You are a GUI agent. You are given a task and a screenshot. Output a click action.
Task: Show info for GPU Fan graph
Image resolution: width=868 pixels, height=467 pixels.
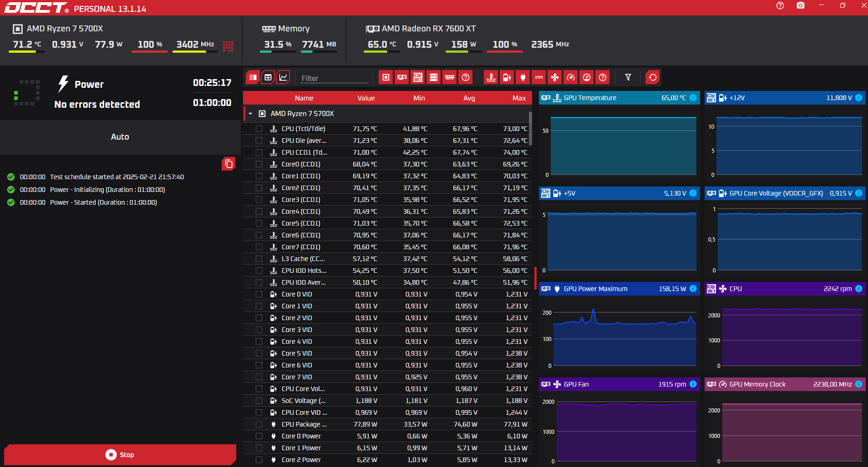click(693, 384)
